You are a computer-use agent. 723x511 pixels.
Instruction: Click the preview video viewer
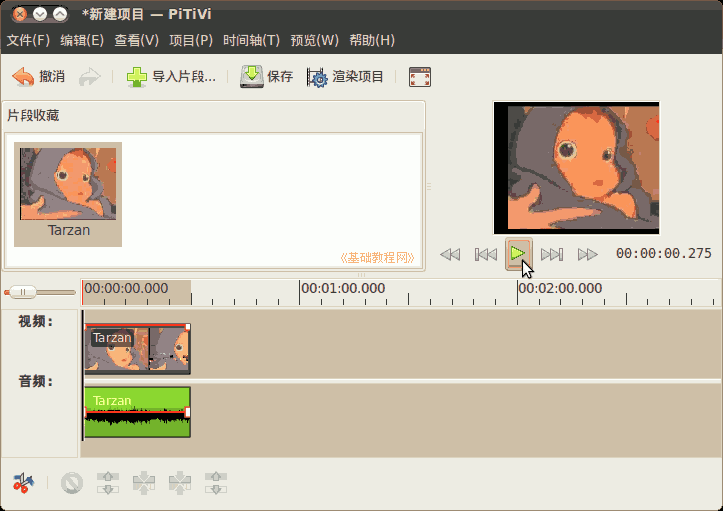point(576,168)
